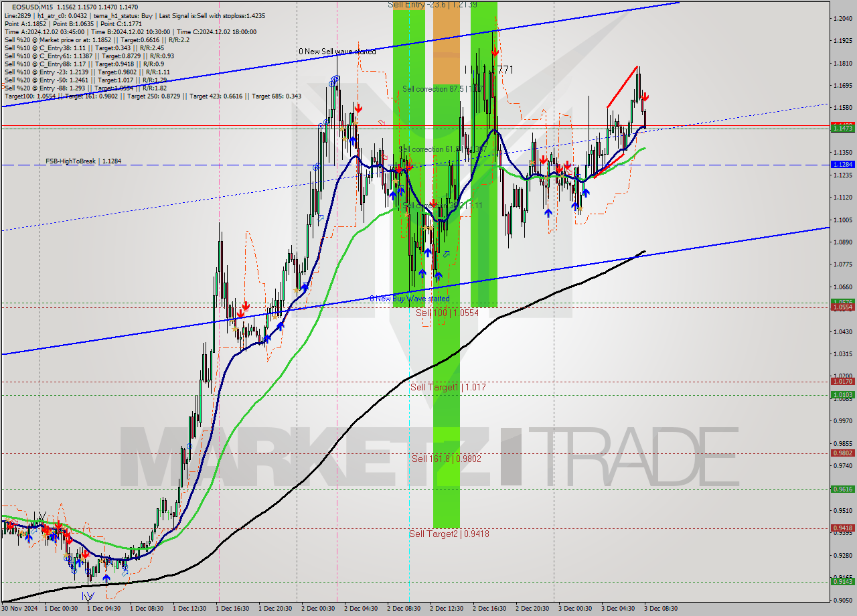Click the 0.9970 price axis label
Screen dimensions: 857x616
tap(843, 420)
